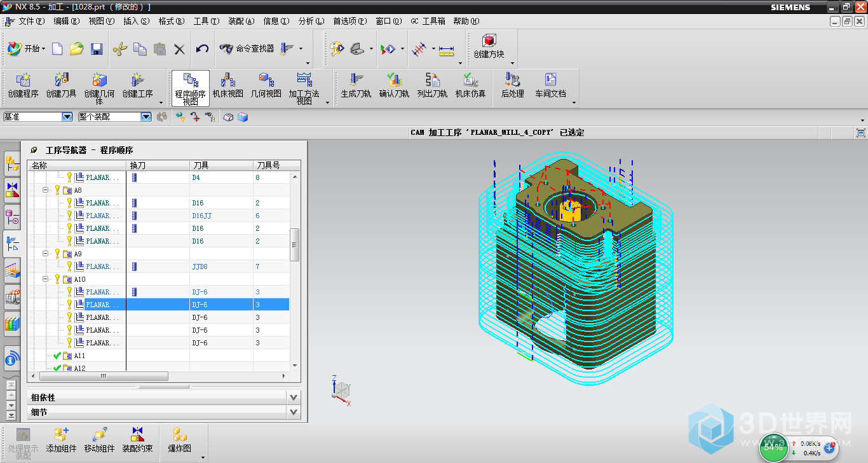Open a file with the folder icon
Image resolution: width=868 pixels, height=463 pixels.
tap(77, 49)
